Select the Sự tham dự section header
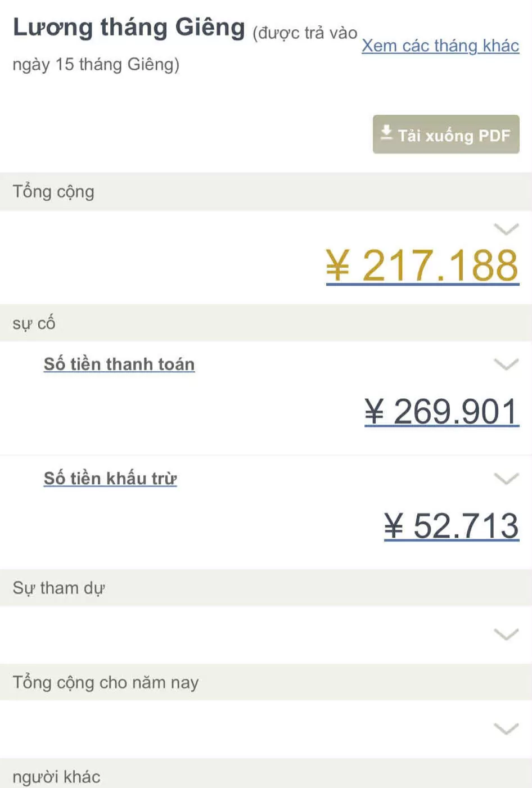 pos(58,588)
